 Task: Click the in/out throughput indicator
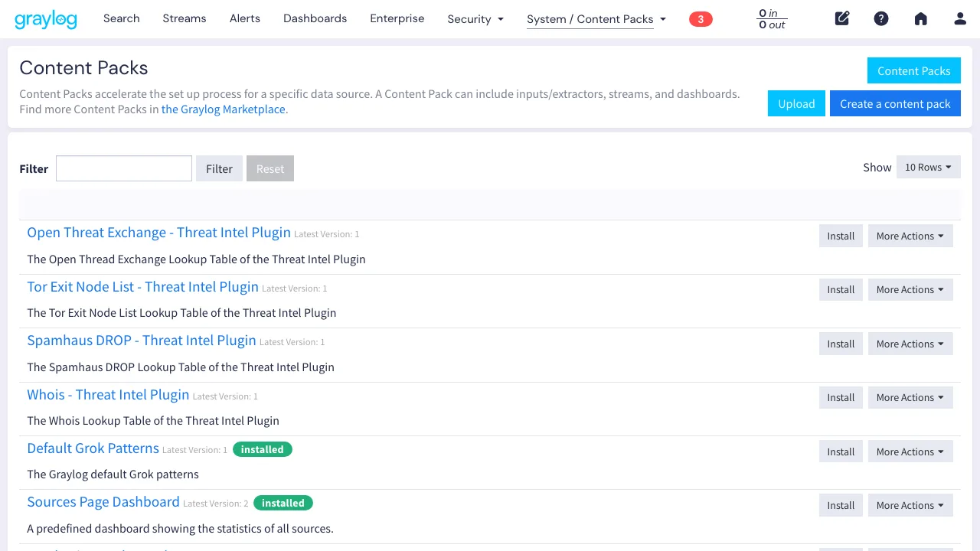pyautogui.click(x=772, y=19)
